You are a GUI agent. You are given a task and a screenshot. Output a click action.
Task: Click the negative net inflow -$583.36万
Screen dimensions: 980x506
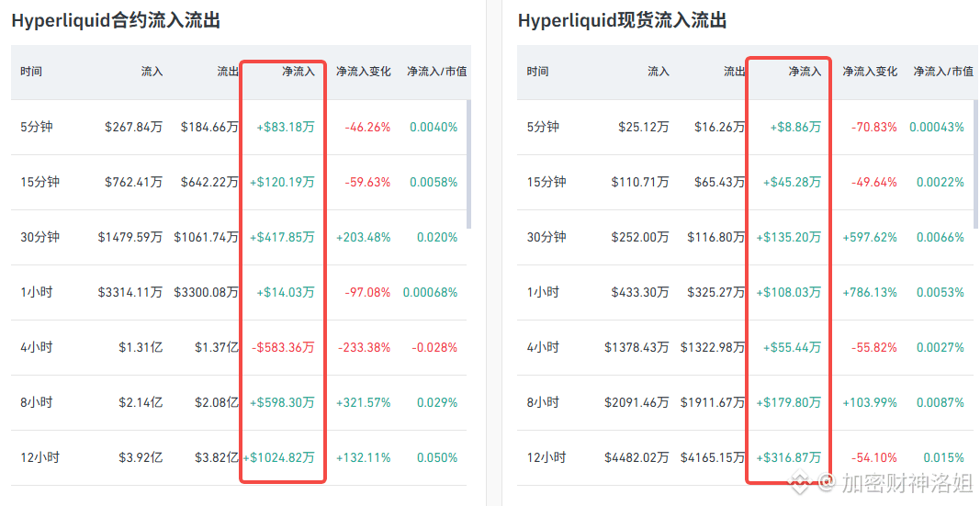click(283, 347)
